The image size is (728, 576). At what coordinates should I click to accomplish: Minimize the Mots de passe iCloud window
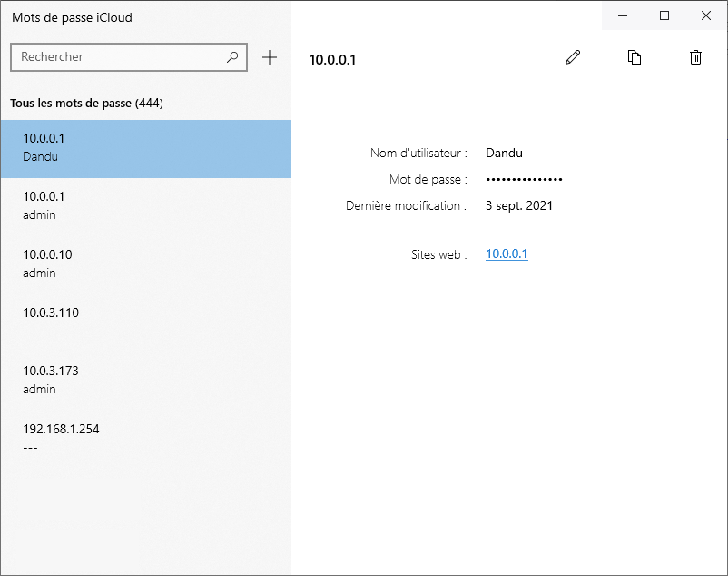pyautogui.click(x=623, y=15)
